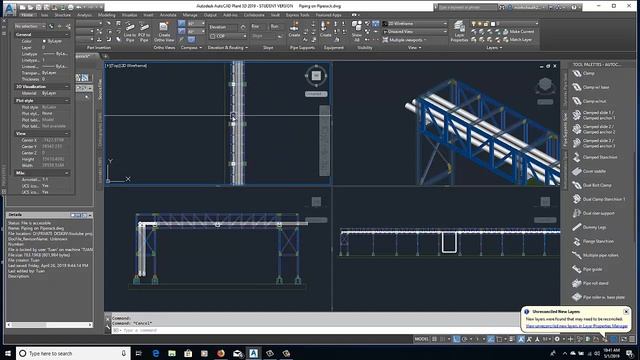Screen dimensions: 640x360
Task: Close the Unreconciled New Layers balloon
Action: (x=626, y=311)
